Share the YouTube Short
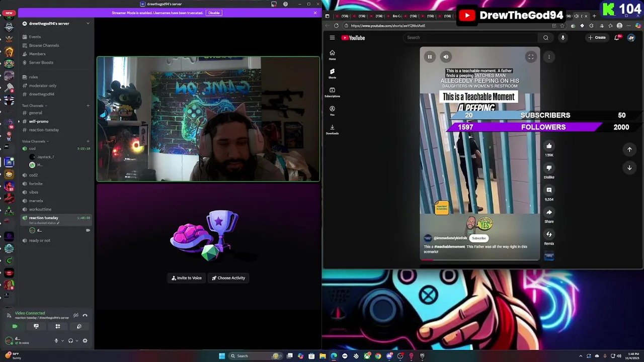 click(x=549, y=212)
